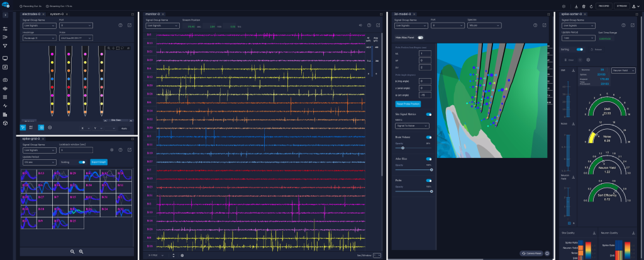The image size is (644, 260).
Task: Click zoom-in magnifier below spike grid
Action: pos(81,251)
